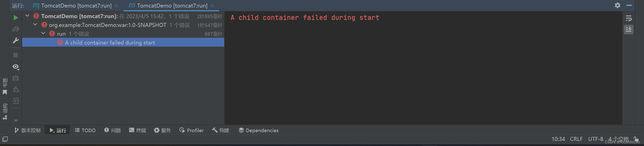Change line separator via CRLF in status bar
The height and width of the screenshot is (146, 644).
coord(576,139)
